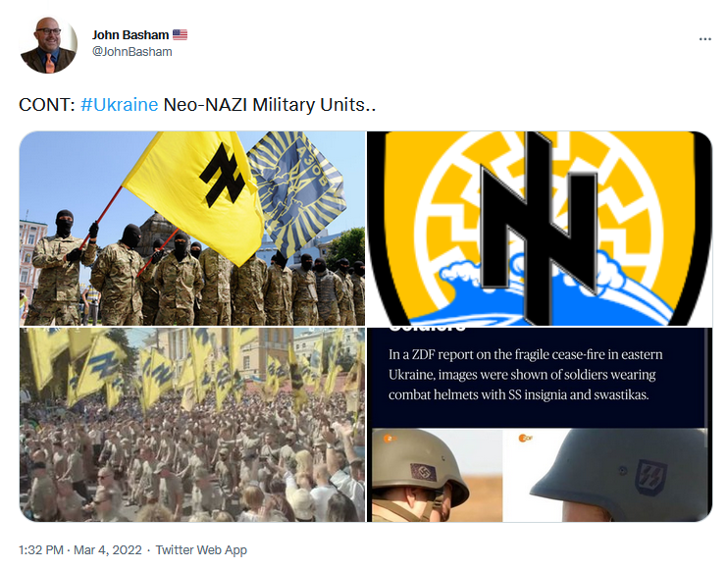Click the Mar 4, 2022 date
The image size is (728, 569).
pyautogui.click(x=108, y=550)
